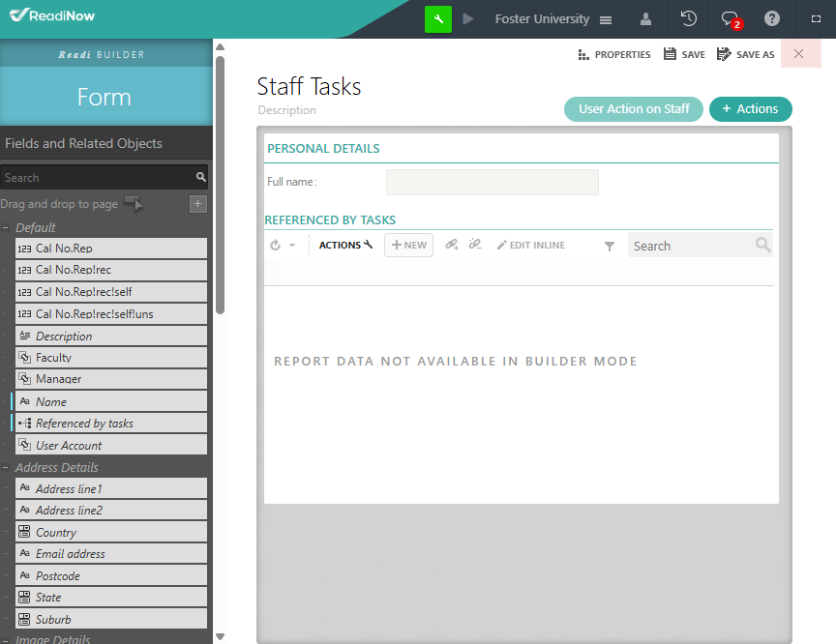Image resolution: width=836 pixels, height=644 pixels.
Task: Click the Personal Details section heading
Action: coord(323,149)
